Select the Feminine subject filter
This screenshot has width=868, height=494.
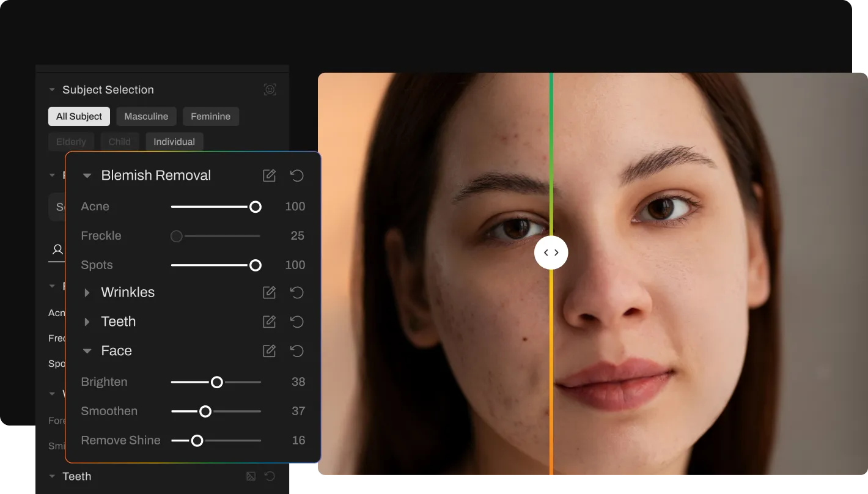pos(210,116)
